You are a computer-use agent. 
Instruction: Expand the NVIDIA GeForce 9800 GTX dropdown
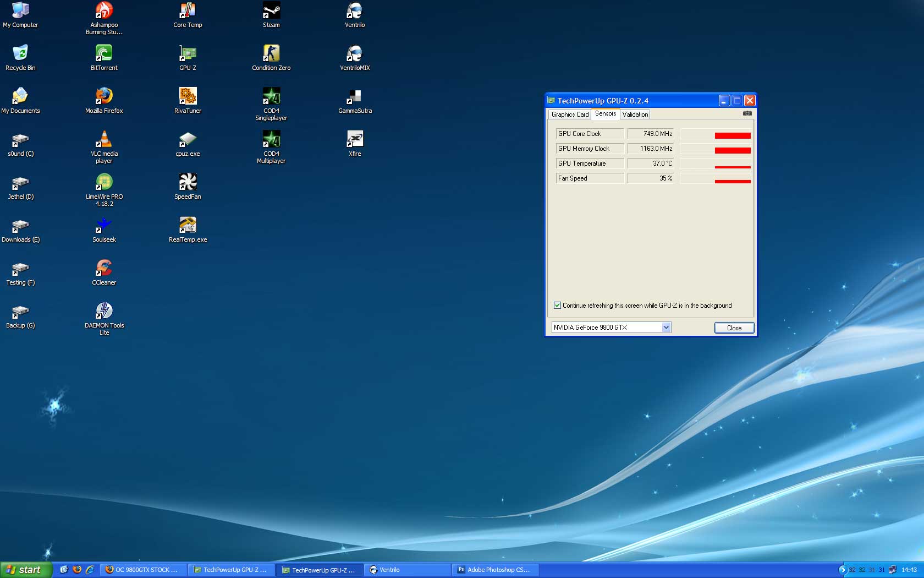point(666,328)
